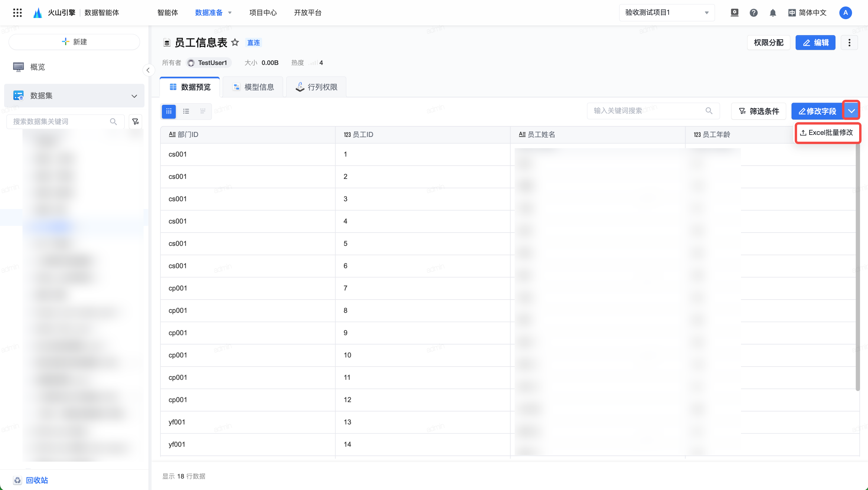The height and width of the screenshot is (490, 868).
Task: Collapse the 数据集 sidebar section
Action: click(x=134, y=96)
